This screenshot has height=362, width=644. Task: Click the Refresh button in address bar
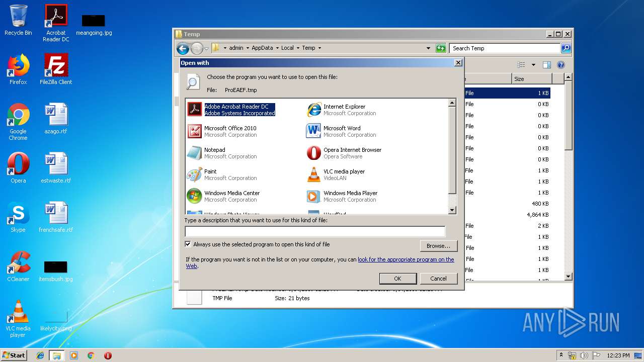pyautogui.click(x=441, y=48)
